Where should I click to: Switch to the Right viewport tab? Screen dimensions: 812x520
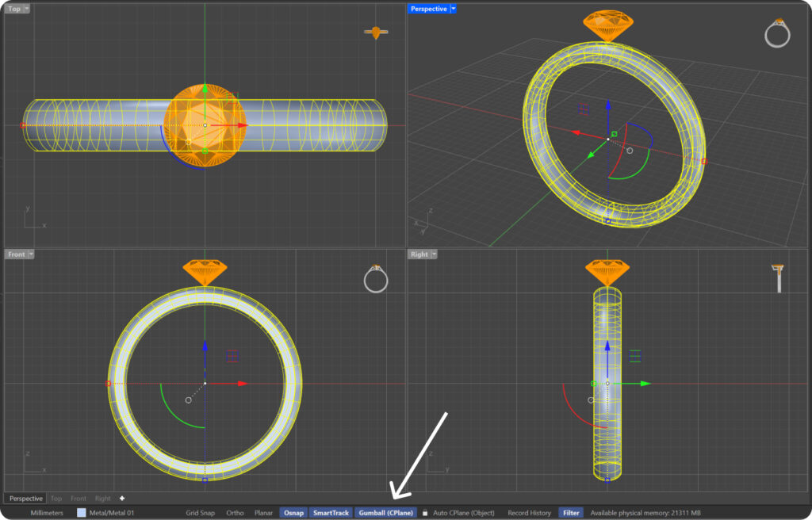tap(103, 499)
